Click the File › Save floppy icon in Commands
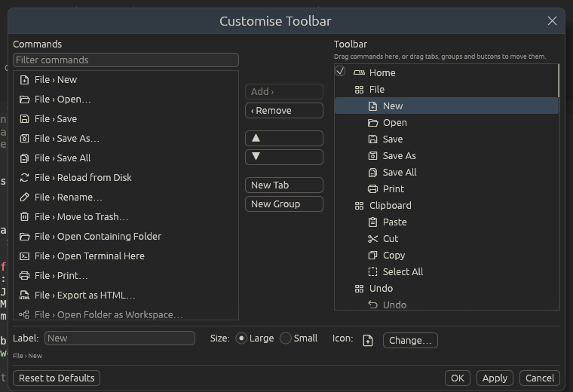This screenshot has height=392, width=573. coord(24,119)
